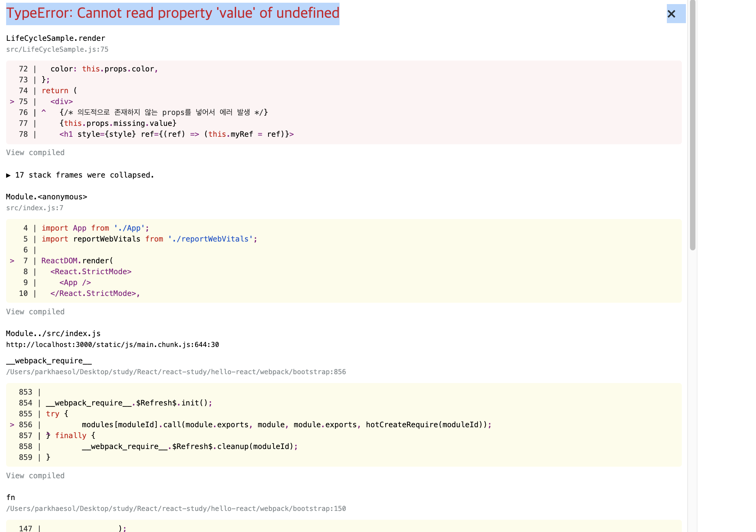Click View compiled under LifeCycleSample code
756x532 pixels.
pyautogui.click(x=35, y=153)
